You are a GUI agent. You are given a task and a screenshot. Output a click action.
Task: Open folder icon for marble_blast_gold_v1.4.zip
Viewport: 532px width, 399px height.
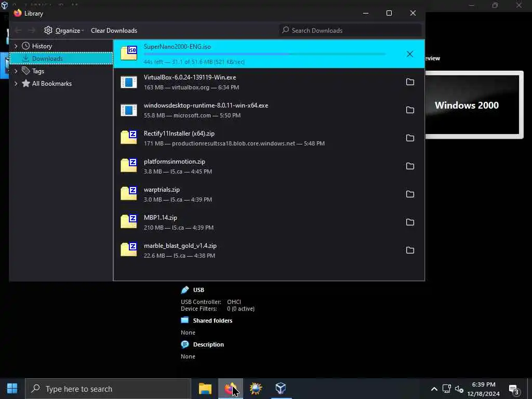[x=410, y=250]
